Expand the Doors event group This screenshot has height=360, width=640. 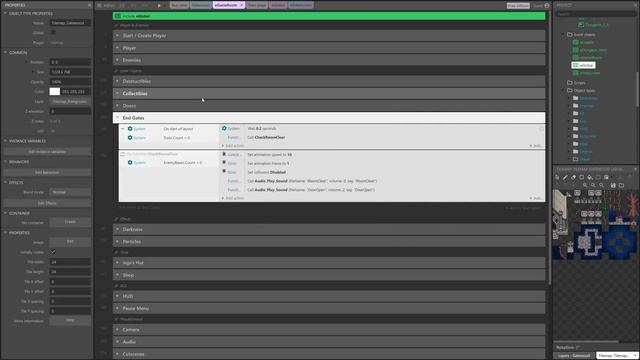117,106
